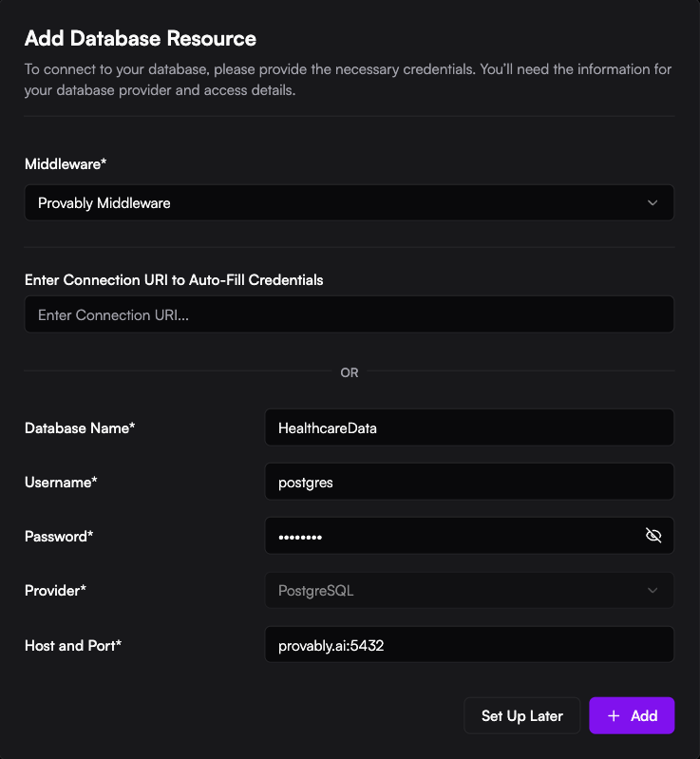Click the Password* label text
This screenshot has height=759, width=700.
click(x=59, y=536)
